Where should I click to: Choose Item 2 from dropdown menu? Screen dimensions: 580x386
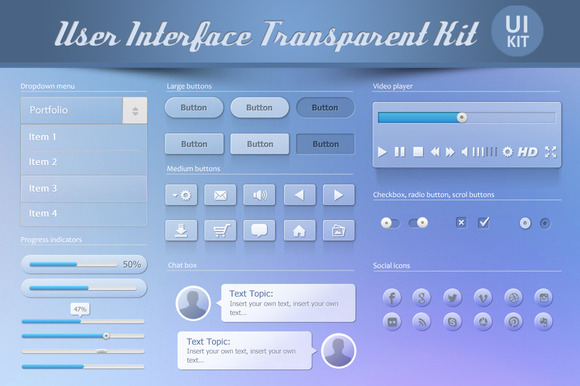[84, 162]
